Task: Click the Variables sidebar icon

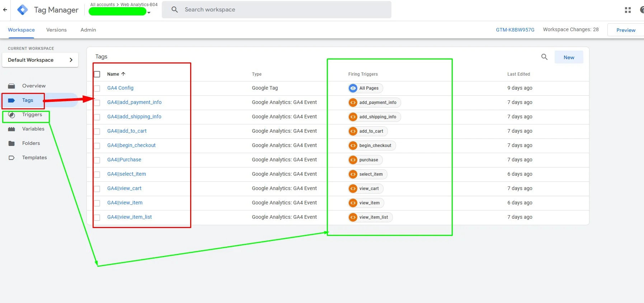Action: pyautogui.click(x=11, y=129)
